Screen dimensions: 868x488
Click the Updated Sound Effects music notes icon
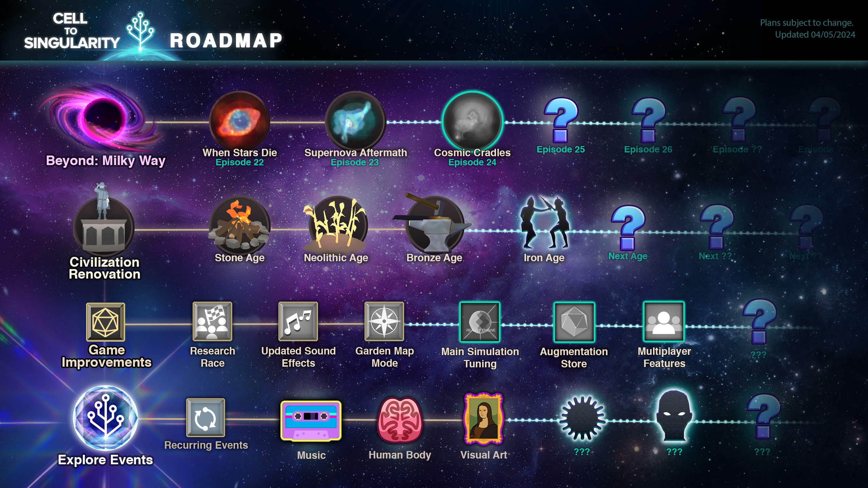(x=298, y=321)
